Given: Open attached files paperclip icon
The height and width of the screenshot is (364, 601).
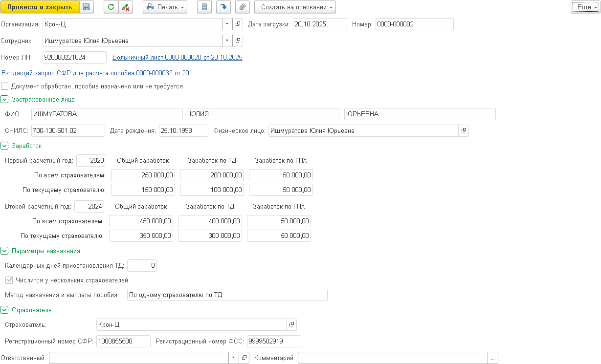Looking at the screenshot, I should point(242,7).
